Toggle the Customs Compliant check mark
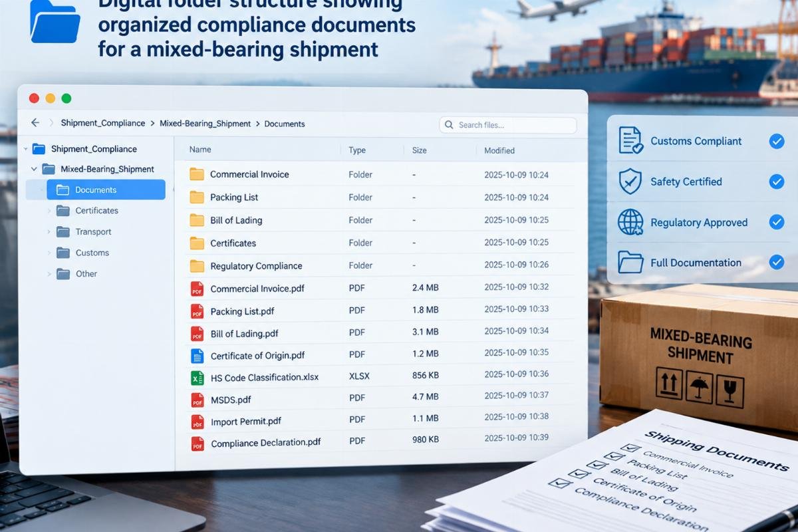Image resolution: width=798 pixels, height=532 pixels. click(776, 141)
